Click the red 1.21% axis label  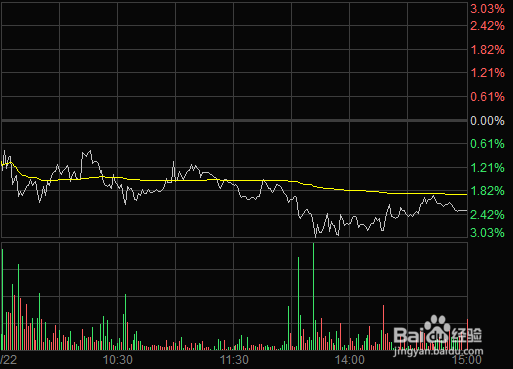(x=487, y=73)
